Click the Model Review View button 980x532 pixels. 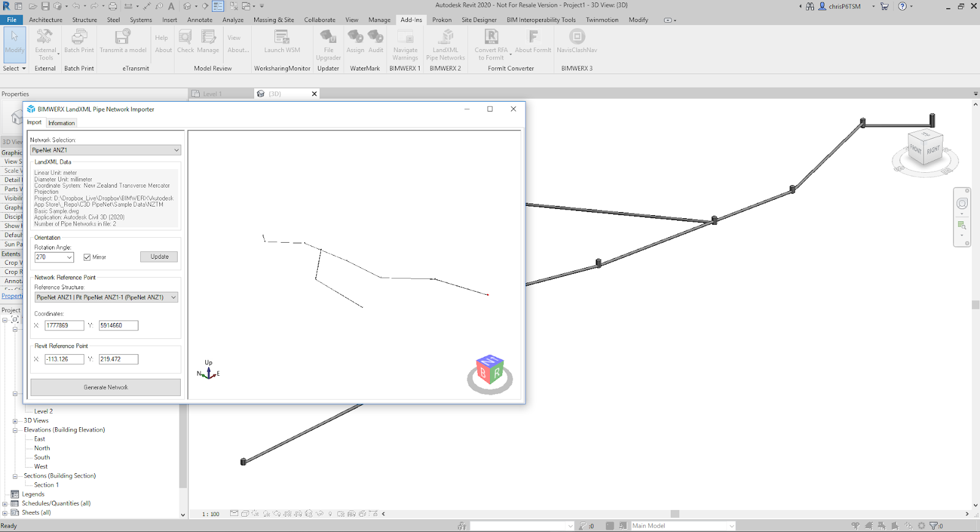pos(234,38)
